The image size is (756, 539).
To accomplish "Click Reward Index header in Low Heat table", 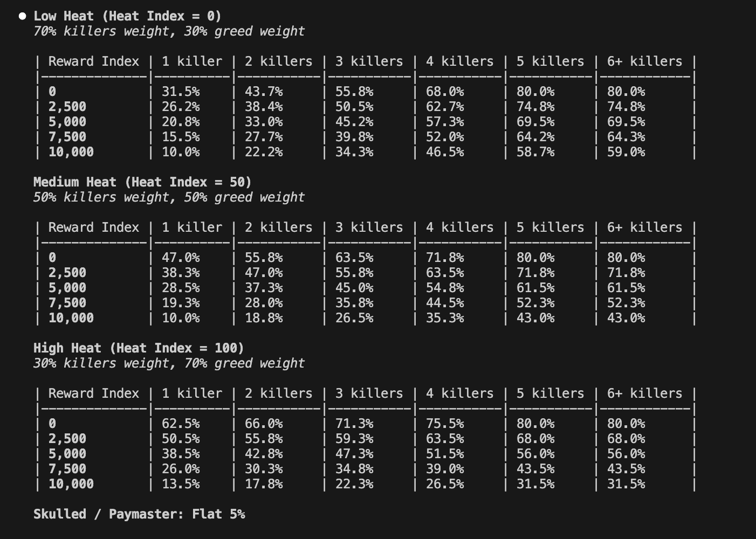I will click(x=94, y=61).
